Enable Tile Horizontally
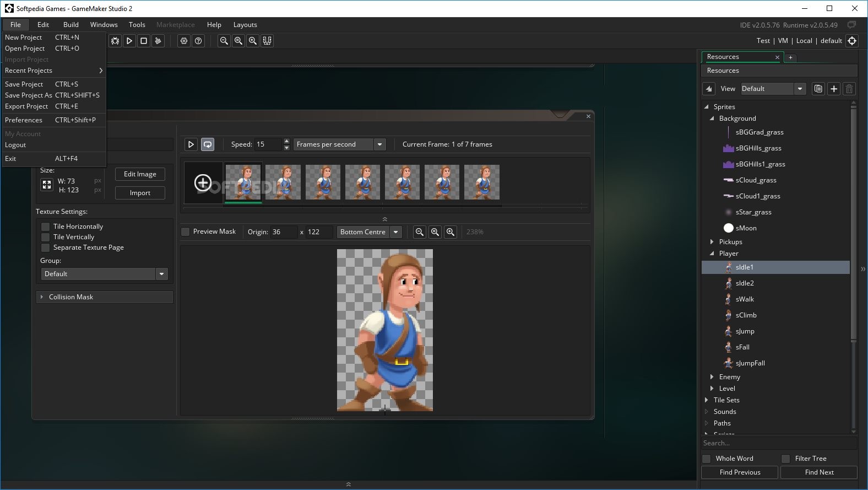The image size is (868, 490). coord(46,227)
